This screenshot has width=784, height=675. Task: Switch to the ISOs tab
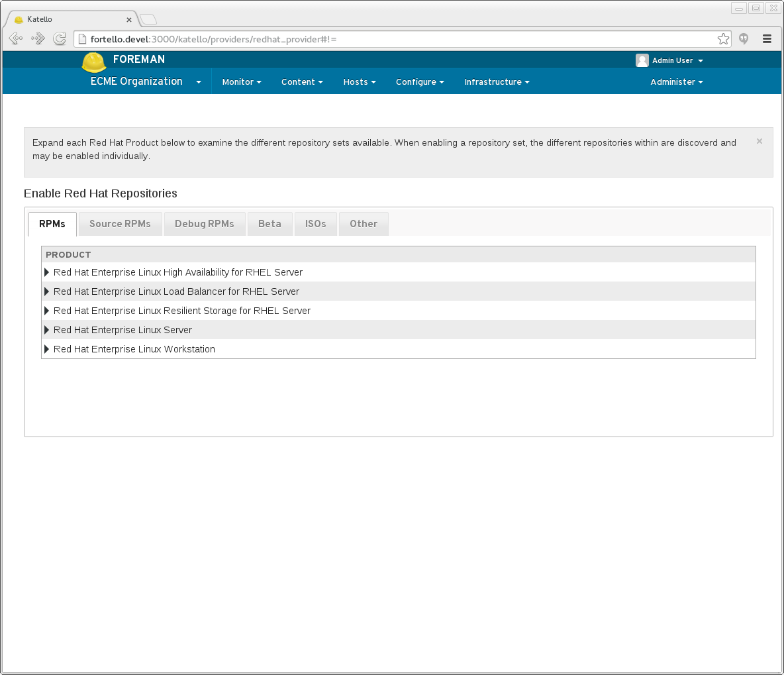coord(315,224)
